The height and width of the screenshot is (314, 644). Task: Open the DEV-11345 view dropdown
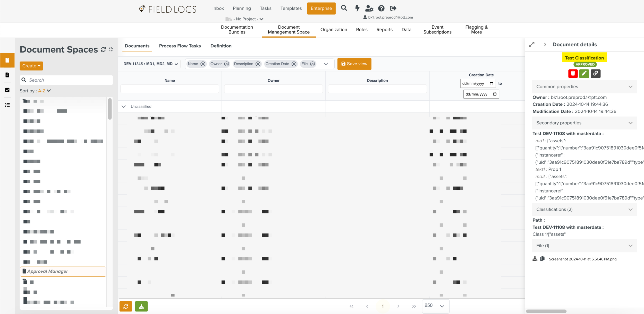pyautogui.click(x=150, y=64)
